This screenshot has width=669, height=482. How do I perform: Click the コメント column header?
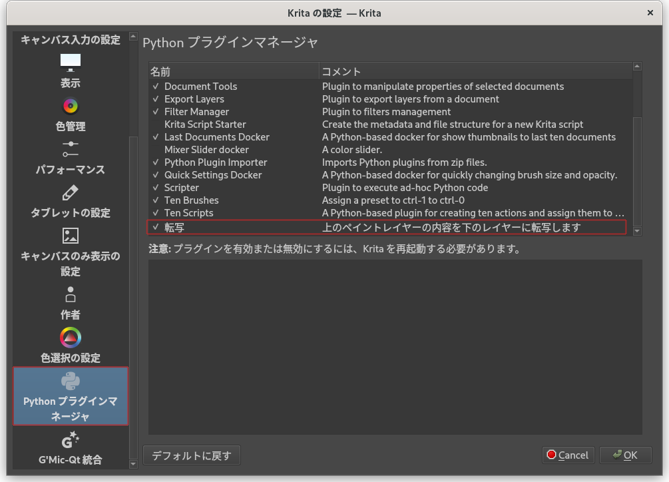(x=476, y=72)
